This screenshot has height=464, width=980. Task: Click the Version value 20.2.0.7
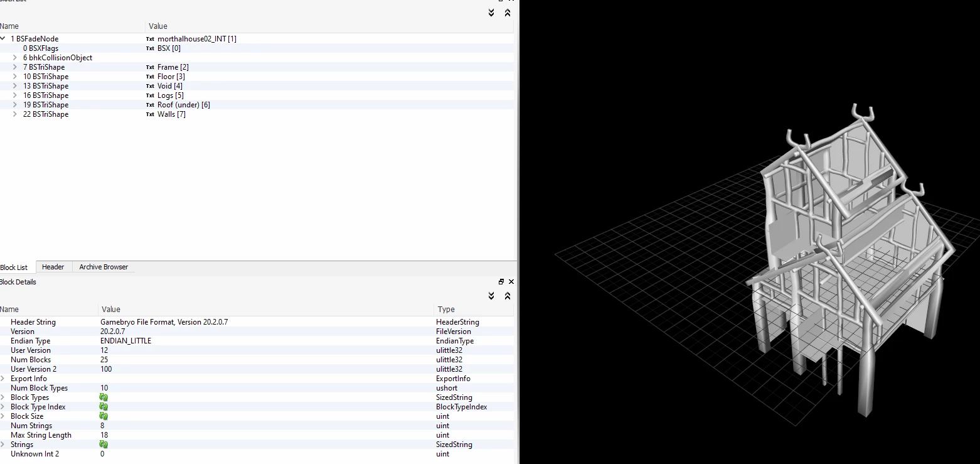coord(113,332)
